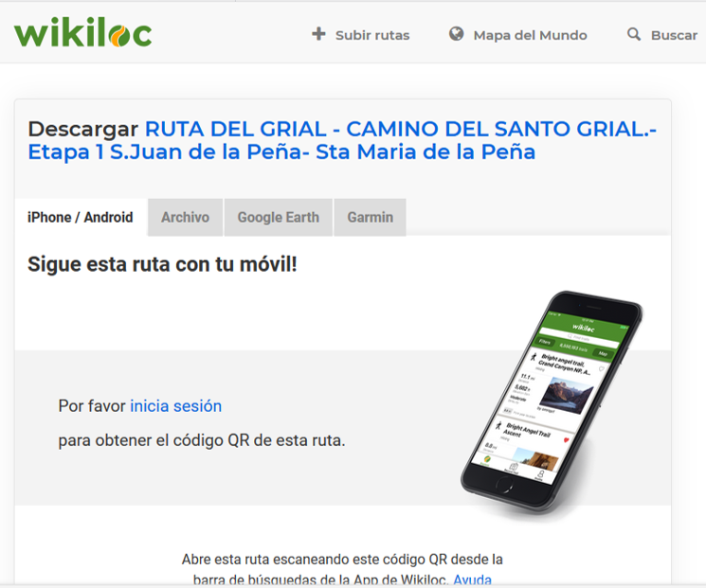
Task: Click the heading Sigue esta ruta con tu móvil!
Action: (163, 264)
